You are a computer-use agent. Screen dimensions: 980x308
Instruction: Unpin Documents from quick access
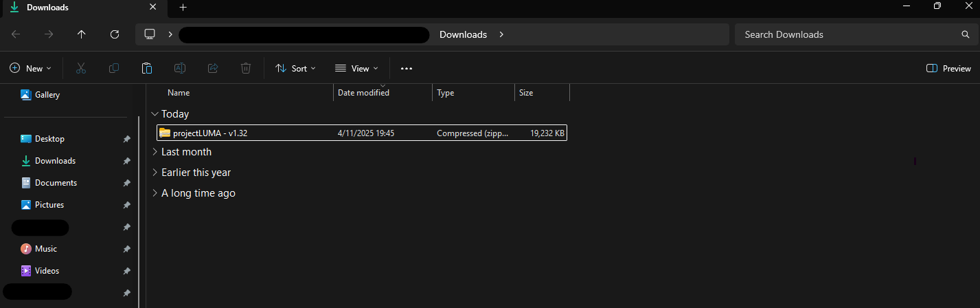point(126,183)
